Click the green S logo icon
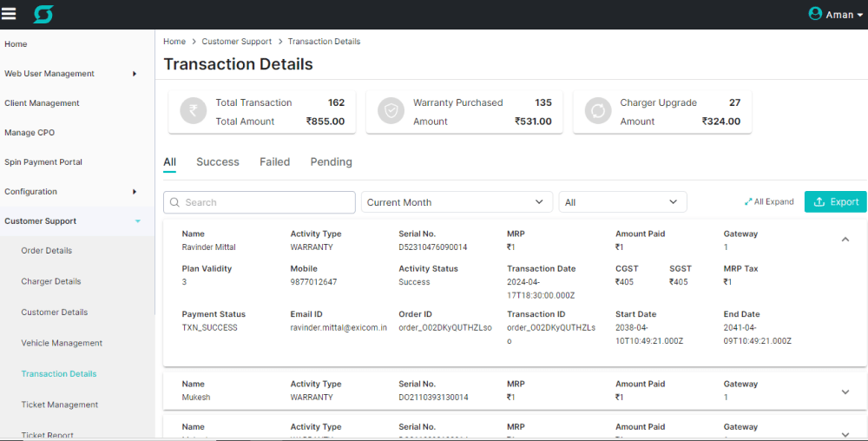This screenshot has height=441, width=868. coord(43,14)
